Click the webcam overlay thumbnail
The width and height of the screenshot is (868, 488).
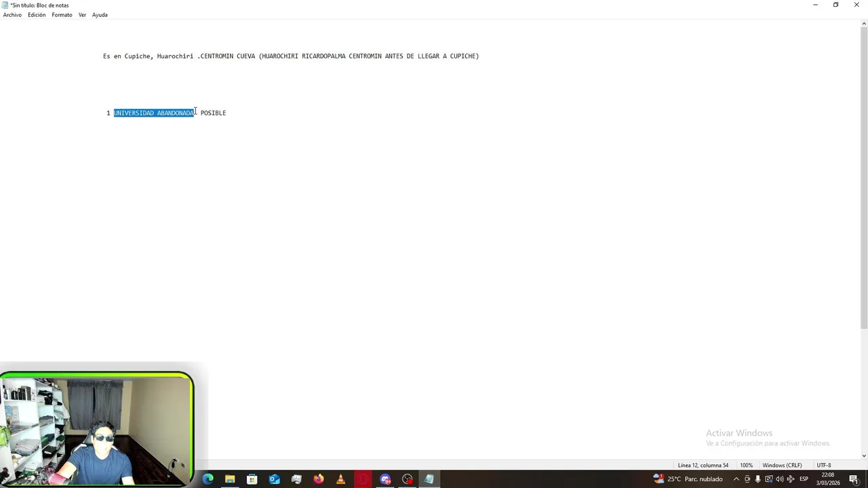96,428
